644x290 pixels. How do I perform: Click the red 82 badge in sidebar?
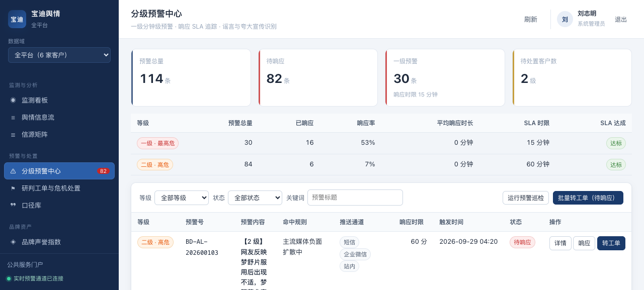tap(103, 171)
